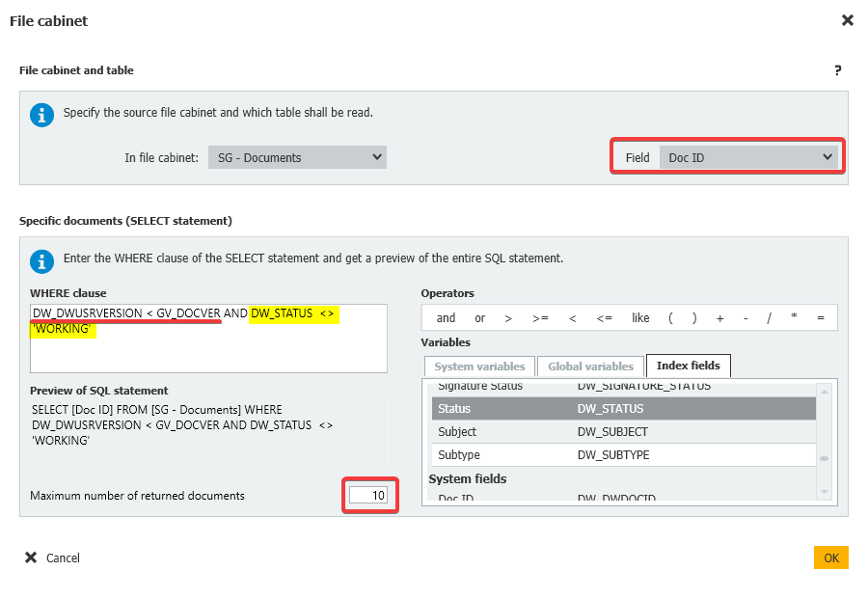Select the Subject index field row

click(x=623, y=432)
